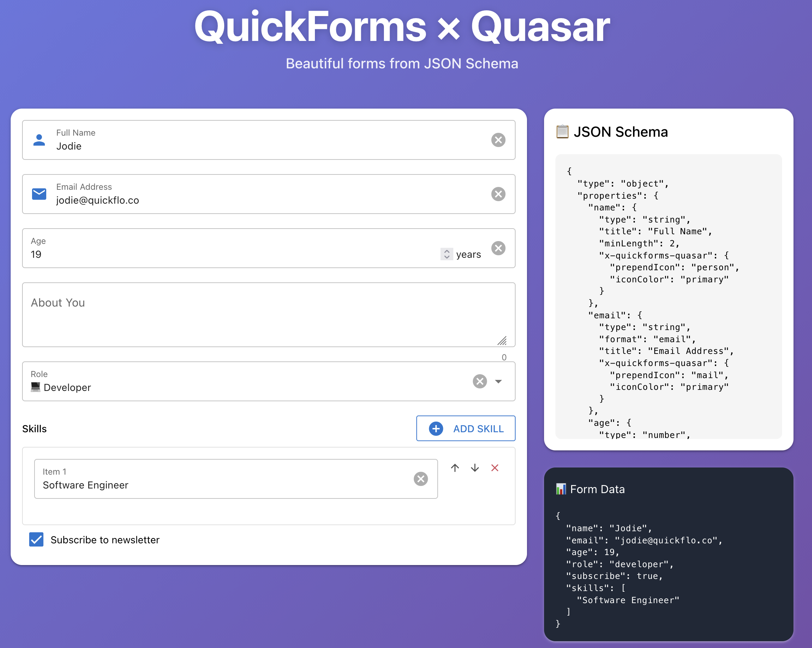Clear the Full Name field with its X icon

[x=498, y=140]
